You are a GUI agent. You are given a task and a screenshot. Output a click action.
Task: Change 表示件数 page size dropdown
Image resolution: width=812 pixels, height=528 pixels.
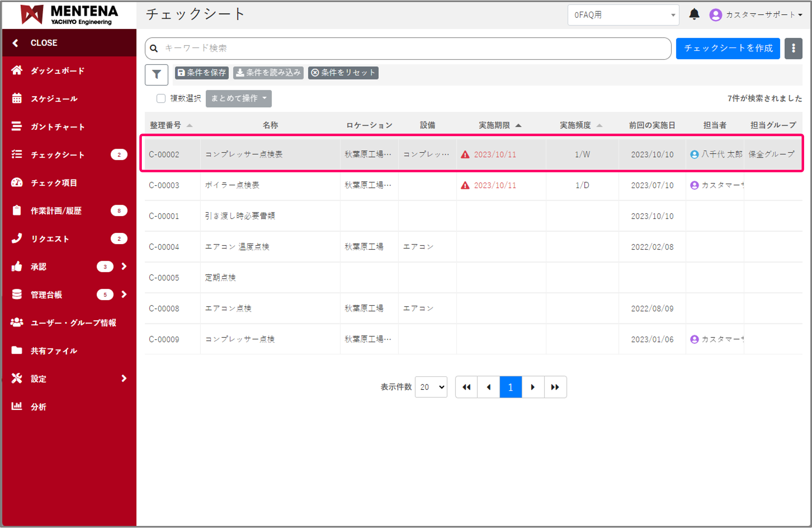point(431,387)
